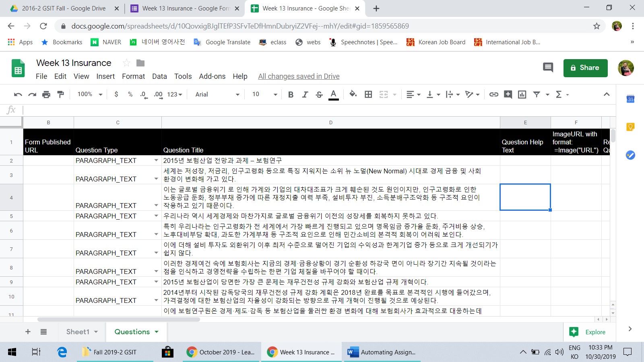Open the borders tool
Image resolution: width=644 pixels, height=362 pixels.
pos(368,95)
